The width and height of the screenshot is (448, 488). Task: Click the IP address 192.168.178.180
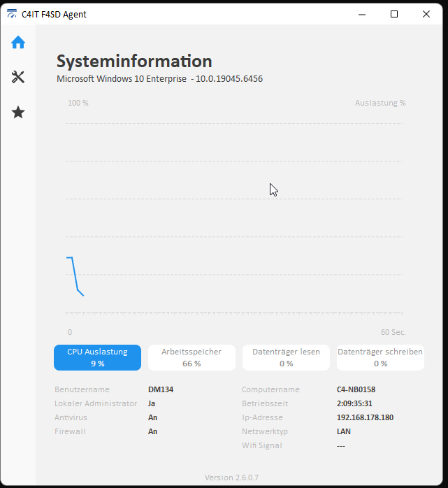pyautogui.click(x=365, y=417)
